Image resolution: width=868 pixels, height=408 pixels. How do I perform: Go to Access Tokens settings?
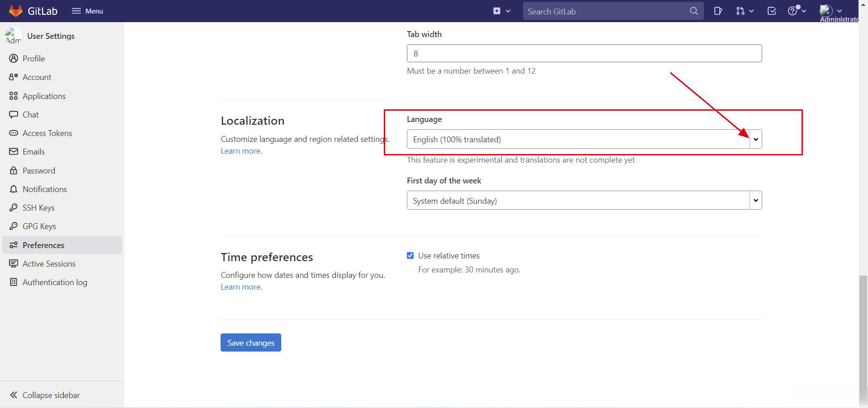pos(47,133)
